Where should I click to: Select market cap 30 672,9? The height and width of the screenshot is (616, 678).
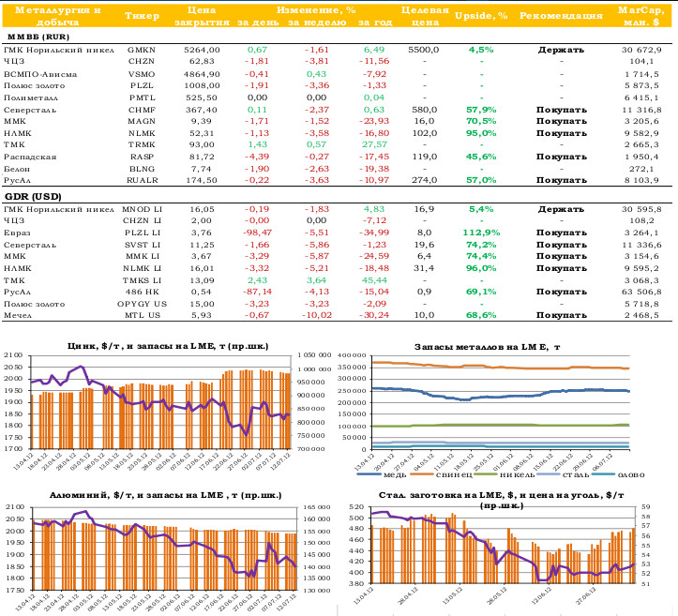tap(641, 50)
